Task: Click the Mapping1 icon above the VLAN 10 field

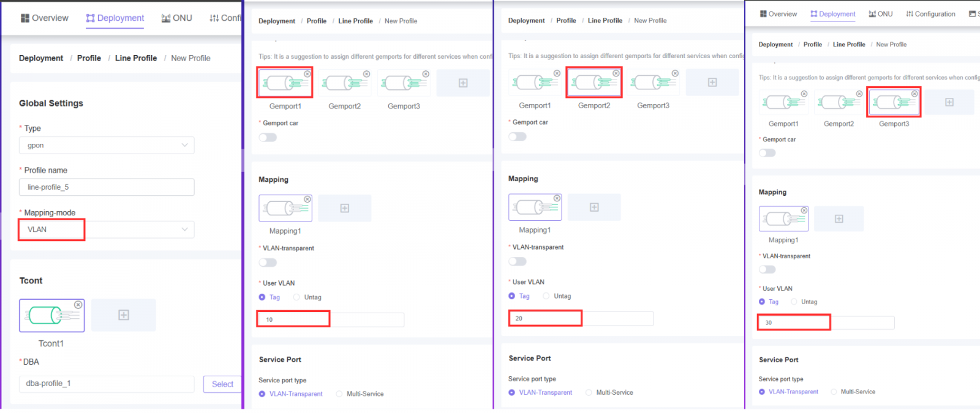Action: [x=285, y=209]
